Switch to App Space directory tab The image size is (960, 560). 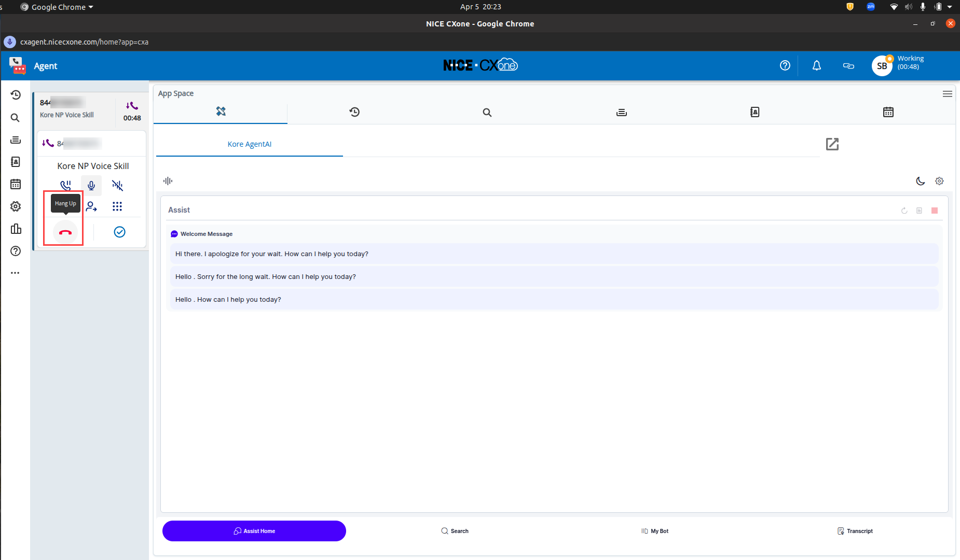755,112
